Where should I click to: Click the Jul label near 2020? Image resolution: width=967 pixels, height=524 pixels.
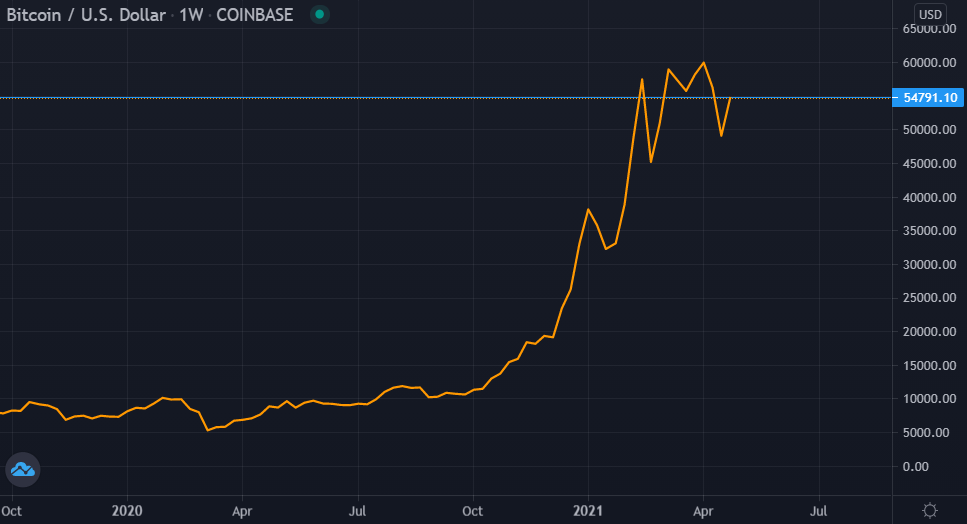click(x=358, y=511)
